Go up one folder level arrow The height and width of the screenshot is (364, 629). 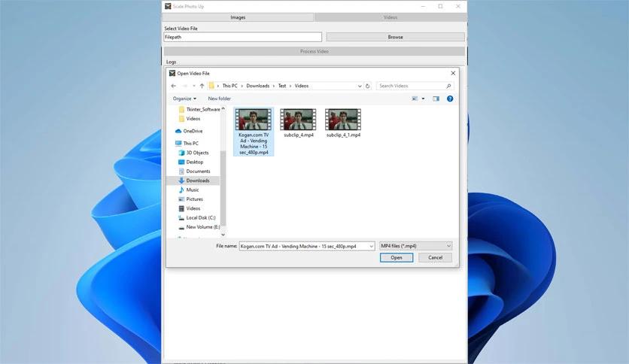click(x=202, y=86)
